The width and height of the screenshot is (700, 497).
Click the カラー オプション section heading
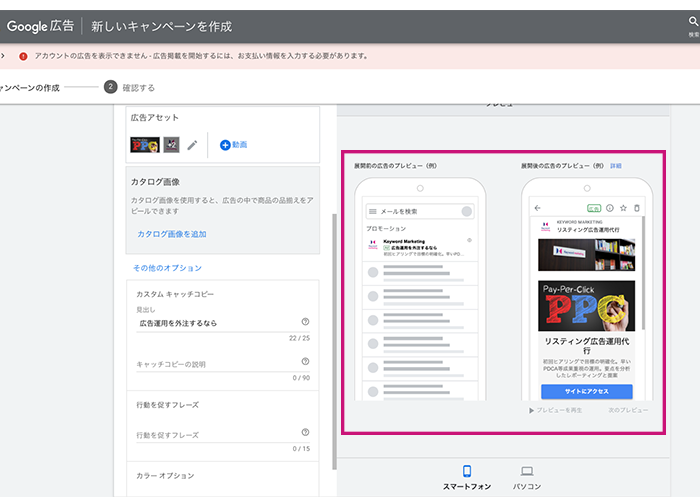click(165, 476)
